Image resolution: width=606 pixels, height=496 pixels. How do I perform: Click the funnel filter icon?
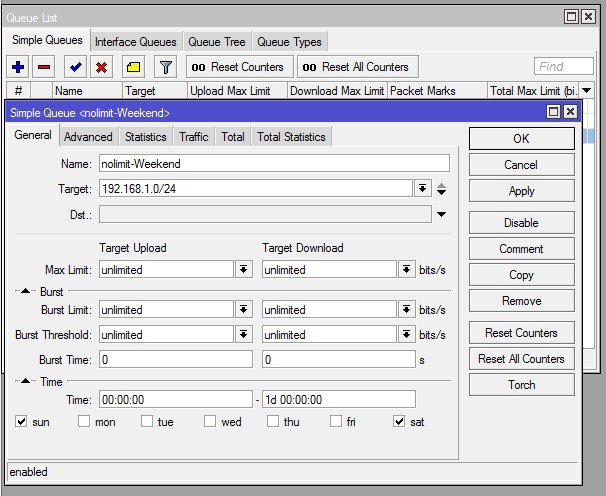pos(166,67)
